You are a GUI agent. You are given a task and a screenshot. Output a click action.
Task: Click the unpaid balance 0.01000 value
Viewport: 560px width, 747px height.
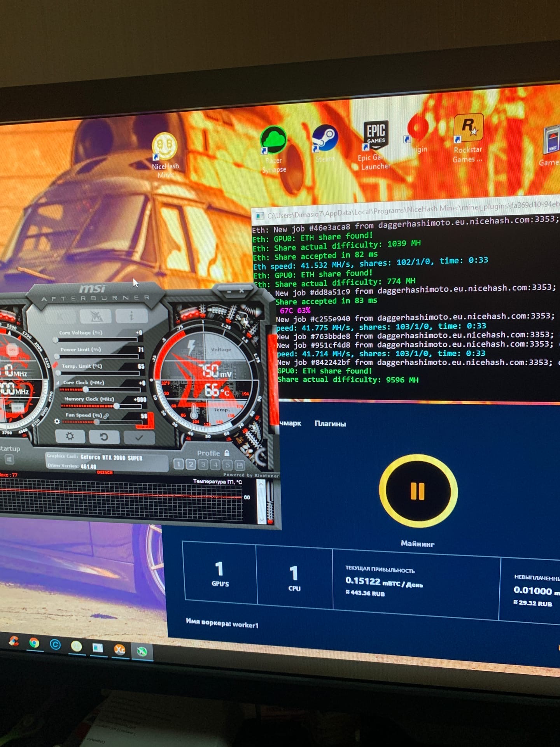(x=536, y=591)
